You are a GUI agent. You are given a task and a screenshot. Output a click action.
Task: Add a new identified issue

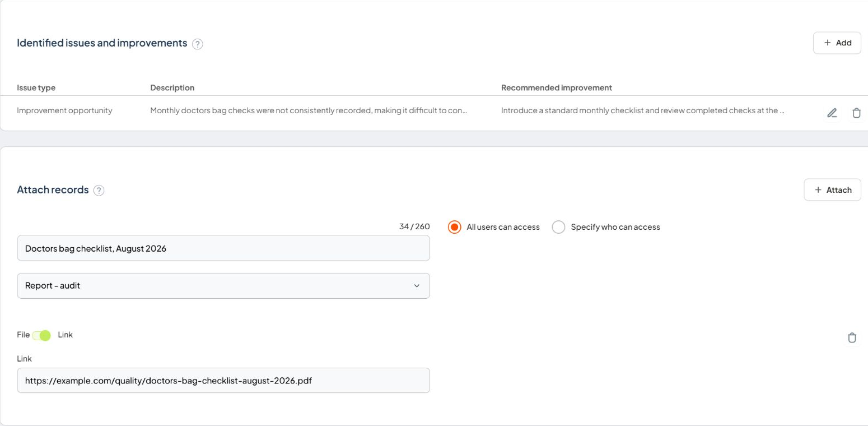click(837, 43)
